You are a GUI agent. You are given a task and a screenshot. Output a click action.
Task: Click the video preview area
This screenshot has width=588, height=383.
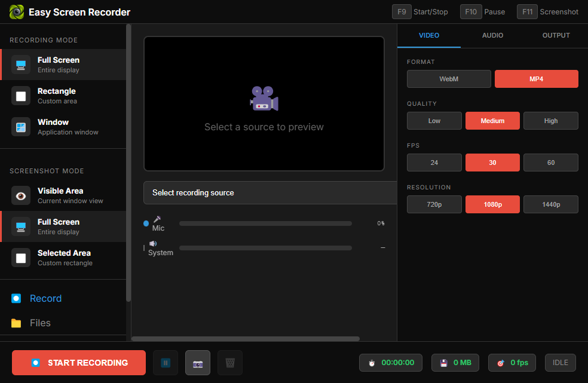pyautogui.click(x=264, y=103)
